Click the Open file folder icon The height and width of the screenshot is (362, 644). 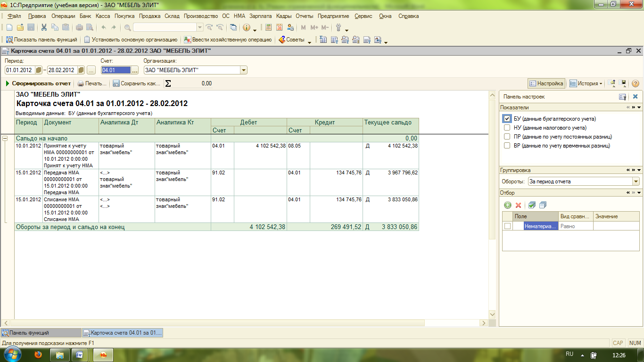20,27
